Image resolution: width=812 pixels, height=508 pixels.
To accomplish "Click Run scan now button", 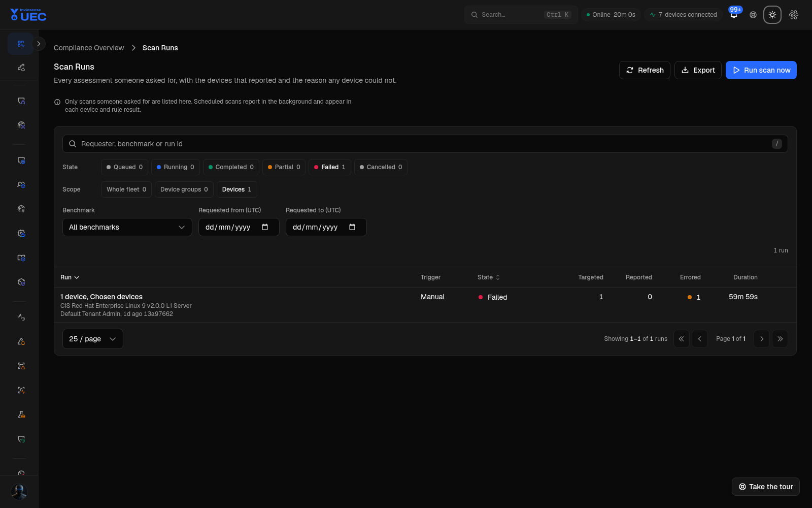I will 761,70.
